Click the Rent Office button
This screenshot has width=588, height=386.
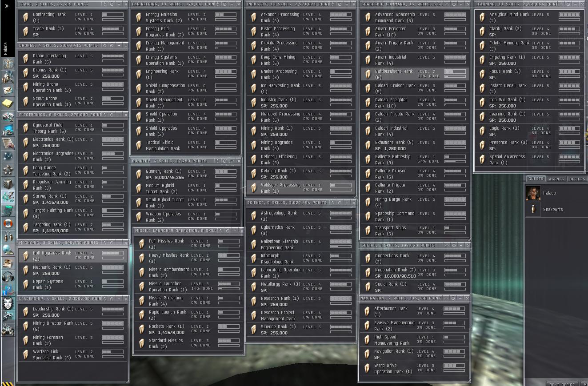tap(562, 384)
